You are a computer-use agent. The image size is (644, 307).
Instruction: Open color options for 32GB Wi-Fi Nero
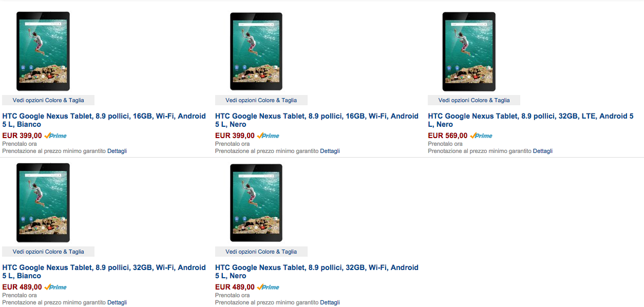[x=261, y=252]
